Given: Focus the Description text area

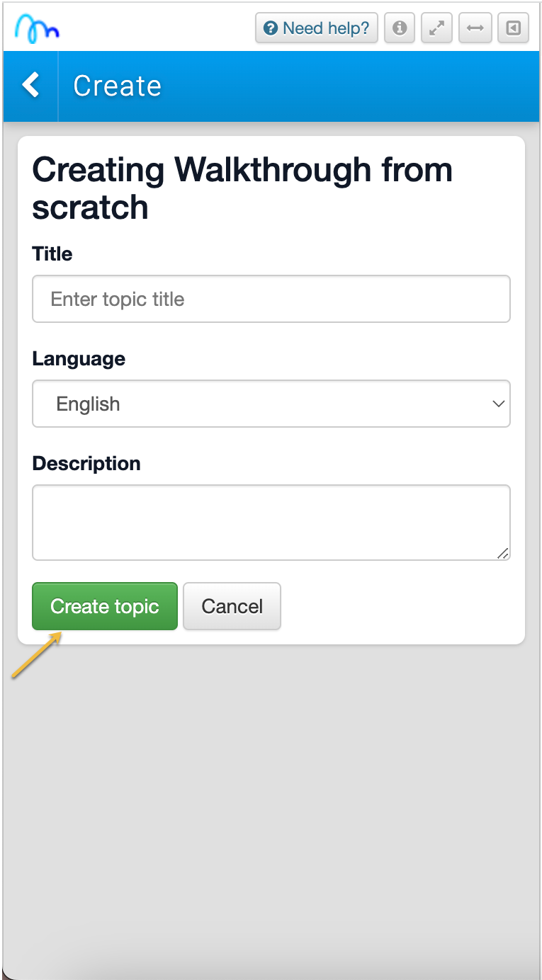Looking at the screenshot, I should point(271,522).
